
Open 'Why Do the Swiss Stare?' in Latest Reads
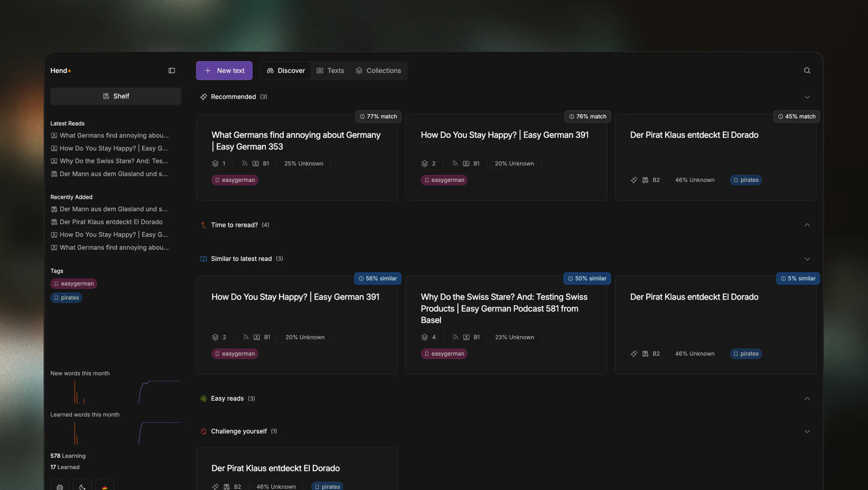coord(109,161)
